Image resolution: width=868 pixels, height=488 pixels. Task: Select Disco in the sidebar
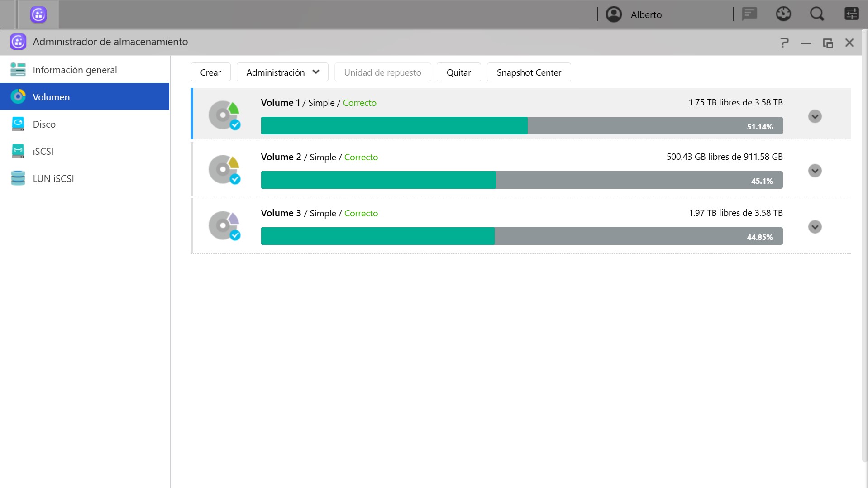pyautogui.click(x=44, y=124)
